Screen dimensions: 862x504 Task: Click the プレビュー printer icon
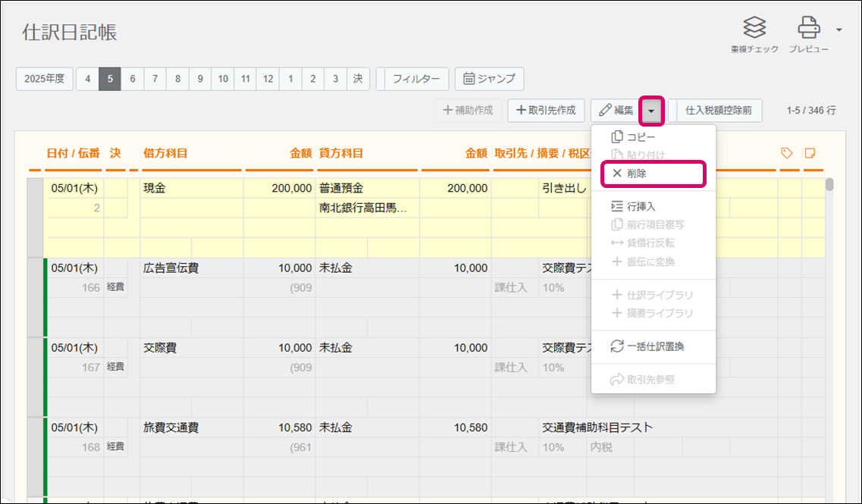pos(808,29)
